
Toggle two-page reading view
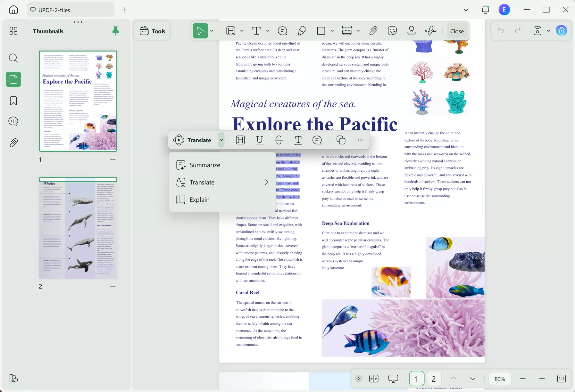click(x=373, y=379)
